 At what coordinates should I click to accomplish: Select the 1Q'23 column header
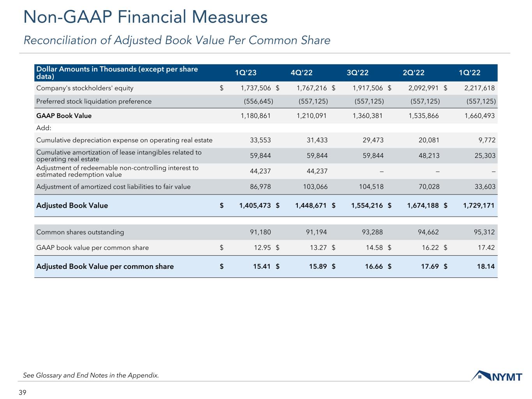click(246, 72)
